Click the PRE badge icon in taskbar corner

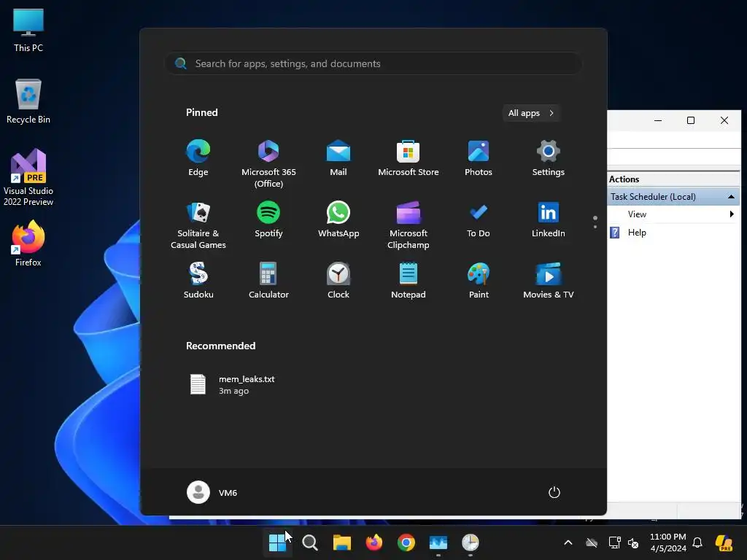(x=724, y=542)
